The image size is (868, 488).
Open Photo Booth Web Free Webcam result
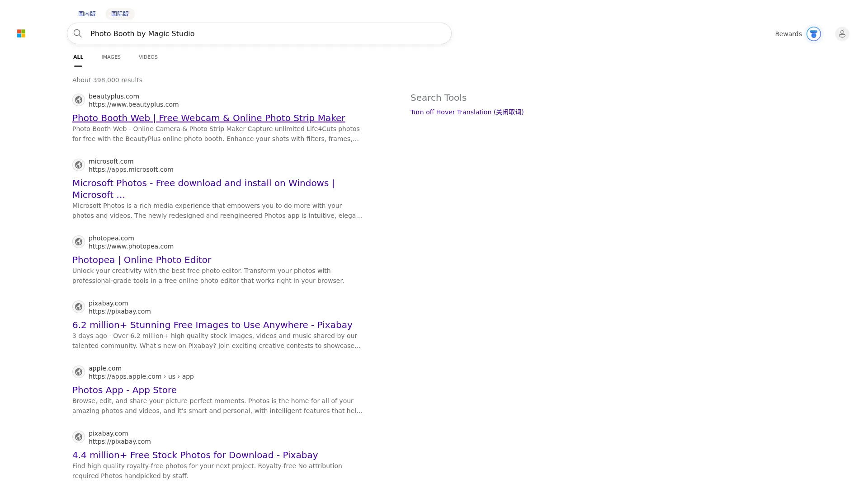(x=208, y=118)
